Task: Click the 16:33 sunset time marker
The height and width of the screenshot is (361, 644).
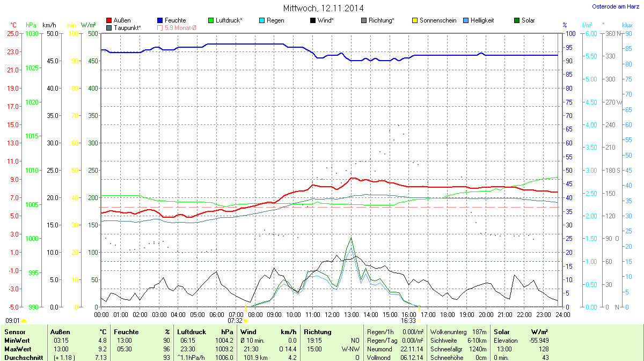Action: (x=408, y=320)
